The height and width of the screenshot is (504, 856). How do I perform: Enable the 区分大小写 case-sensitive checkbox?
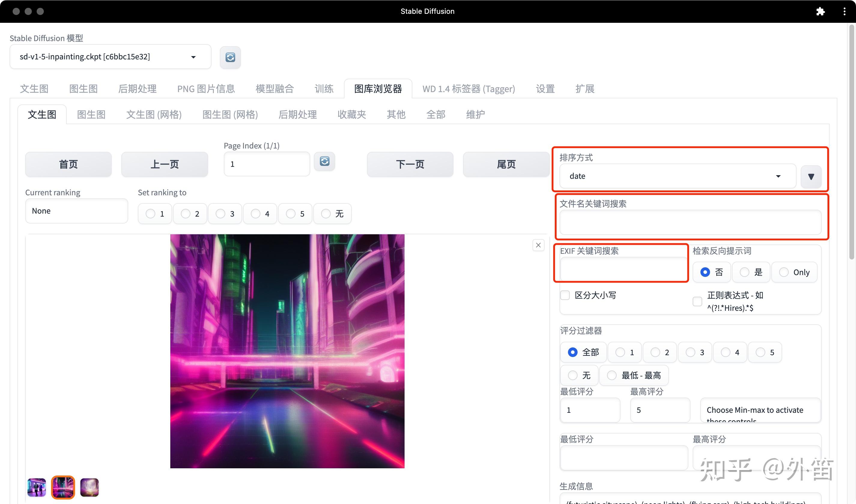[565, 295]
